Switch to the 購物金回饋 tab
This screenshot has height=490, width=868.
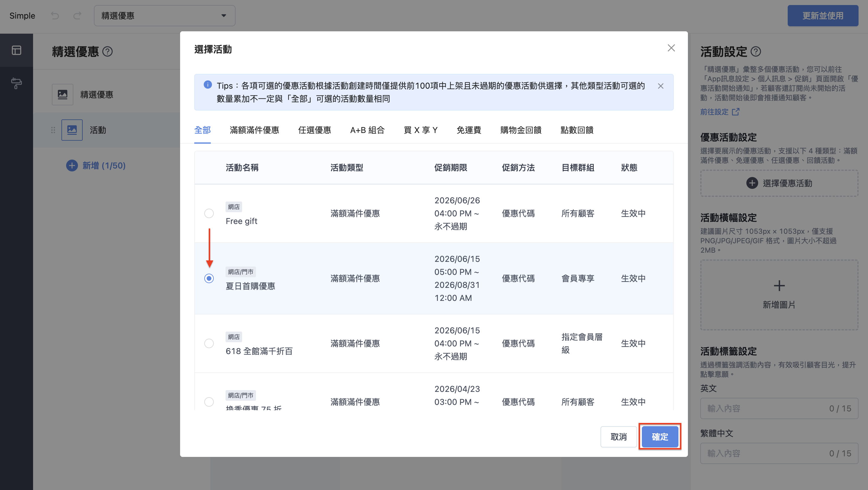pos(521,130)
